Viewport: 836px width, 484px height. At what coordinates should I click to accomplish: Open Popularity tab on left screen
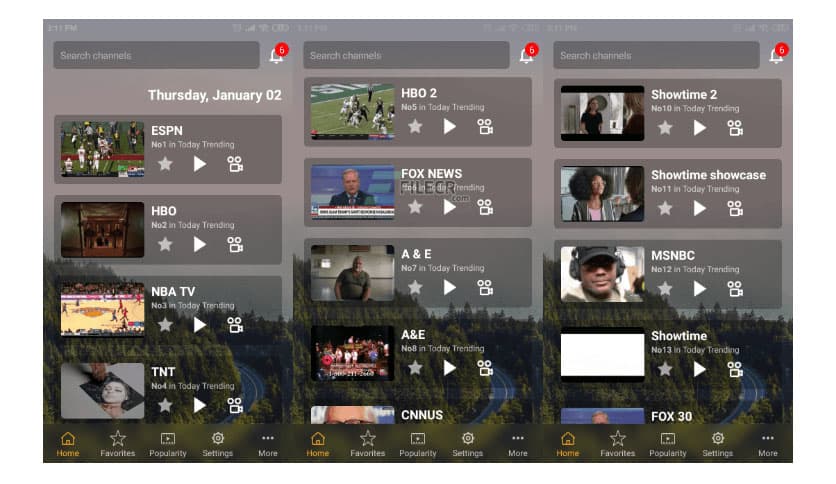168,445
